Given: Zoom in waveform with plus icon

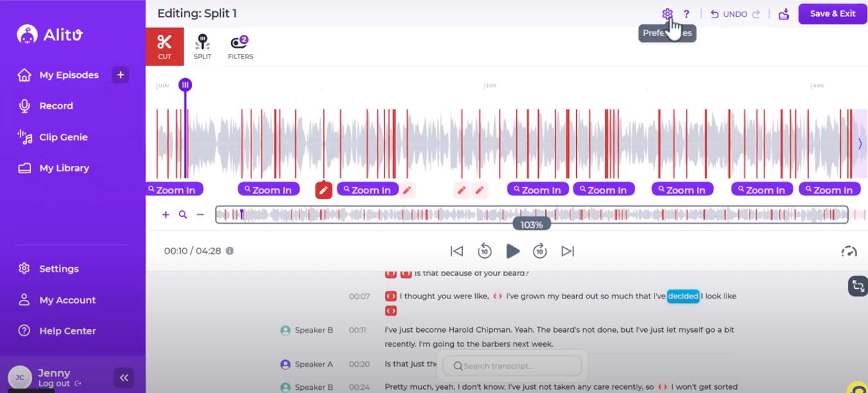Looking at the screenshot, I should coord(165,215).
